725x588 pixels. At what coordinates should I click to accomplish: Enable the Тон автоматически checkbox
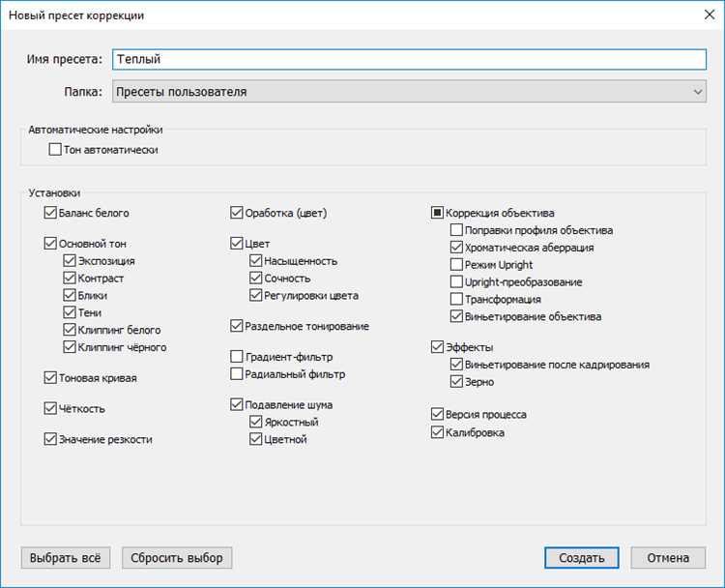coord(55,150)
